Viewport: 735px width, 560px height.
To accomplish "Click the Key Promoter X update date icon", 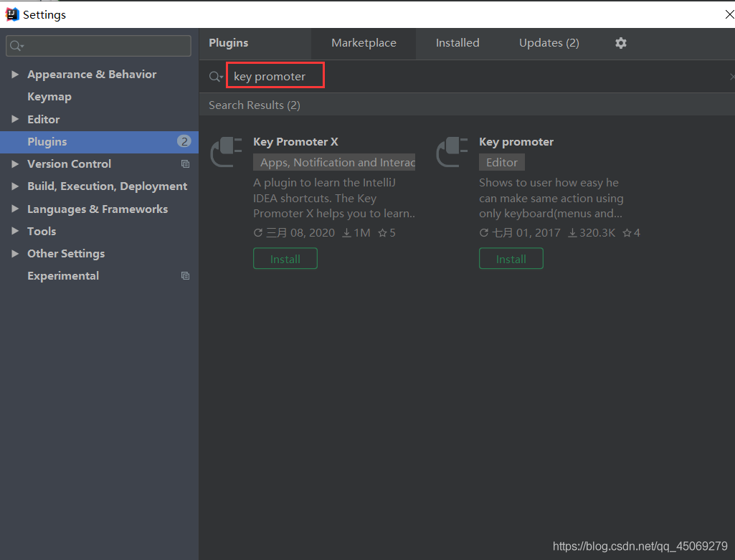I will (x=258, y=233).
